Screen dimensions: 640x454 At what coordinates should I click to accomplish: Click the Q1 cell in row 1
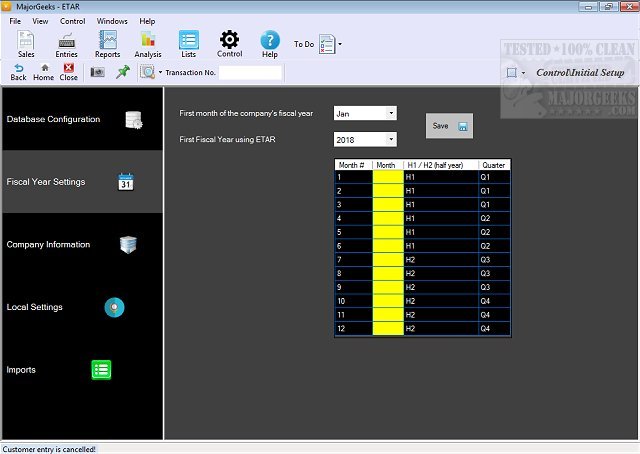point(494,177)
